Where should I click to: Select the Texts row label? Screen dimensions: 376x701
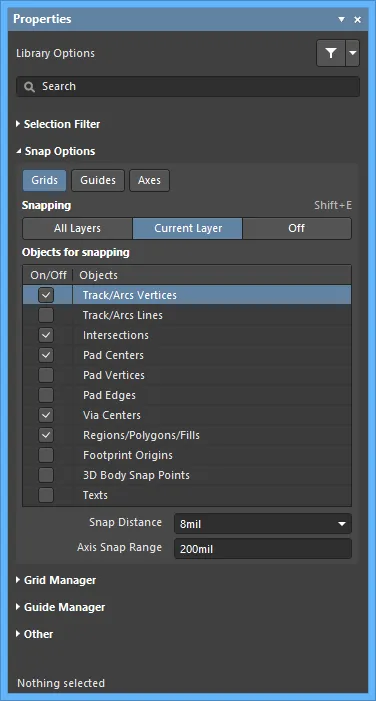click(x=95, y=495)
